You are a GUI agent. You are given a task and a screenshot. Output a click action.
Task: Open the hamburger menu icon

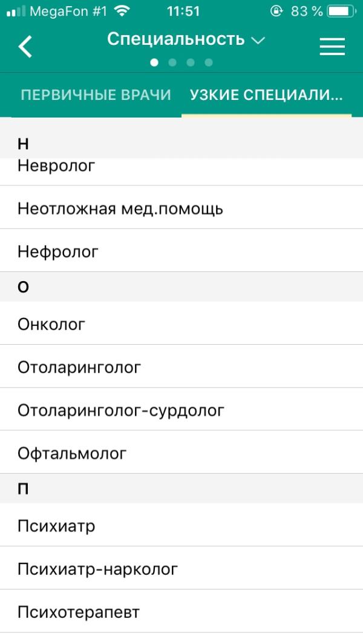coord(332,46)
